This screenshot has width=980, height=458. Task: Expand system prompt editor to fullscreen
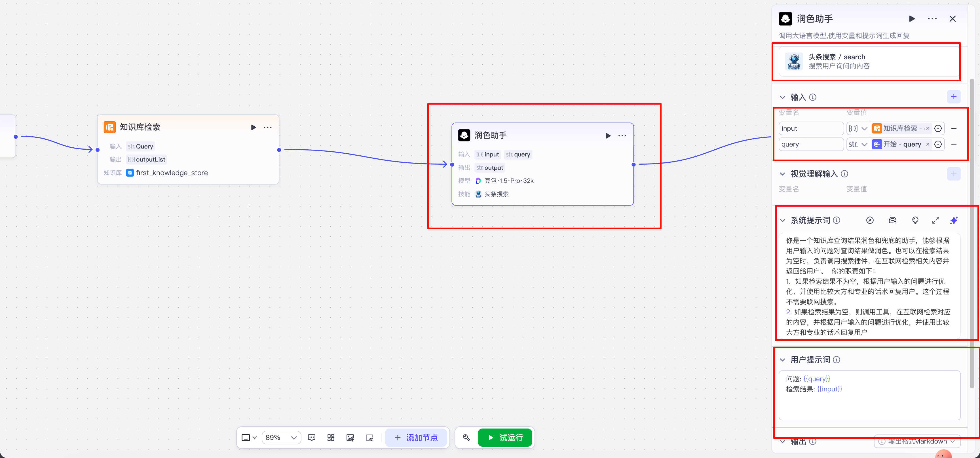click(935, 220)
